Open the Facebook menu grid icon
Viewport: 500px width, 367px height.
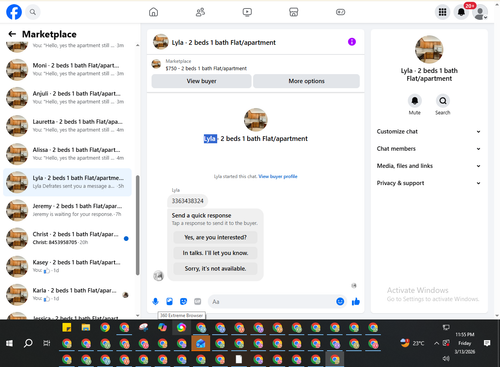pos(442,12)
